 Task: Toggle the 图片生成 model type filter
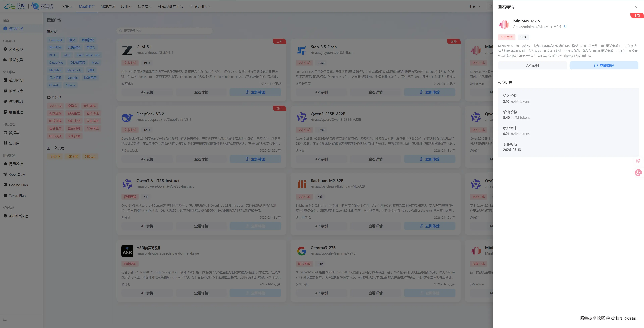coord(74,121)
